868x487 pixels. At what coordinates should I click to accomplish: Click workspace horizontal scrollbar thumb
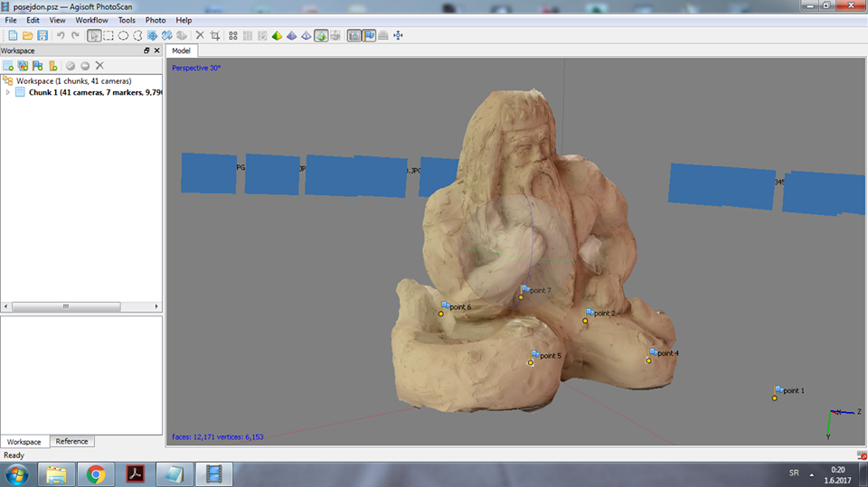pos(66,306)
